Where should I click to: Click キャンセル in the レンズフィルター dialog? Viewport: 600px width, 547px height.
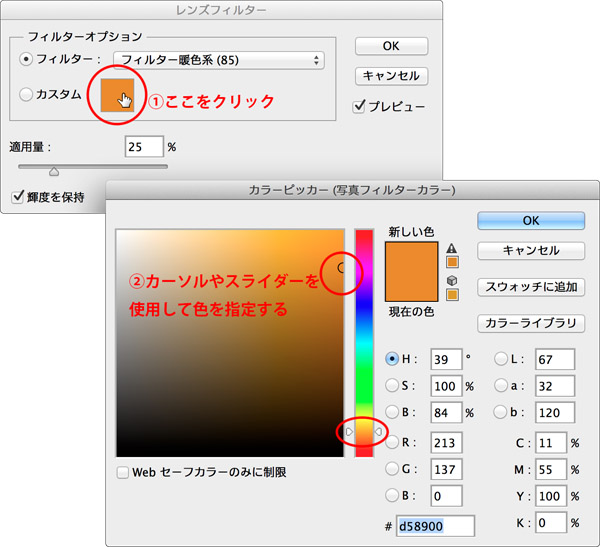392,76
